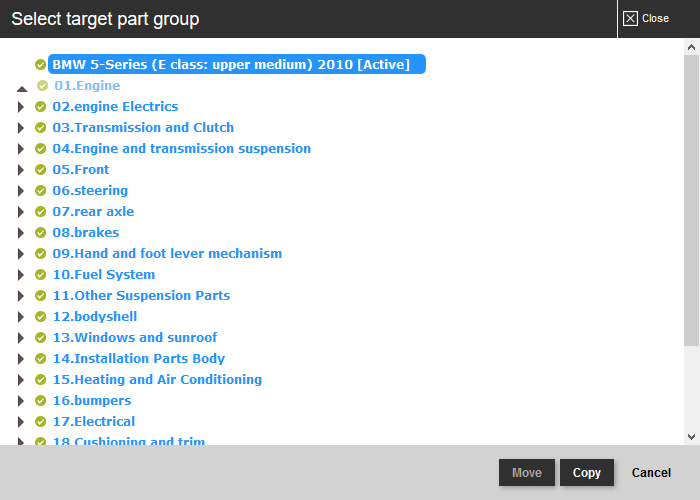Expand the 09.Hand and foot lever mechanism node
Image resolution: width=700 pixels, height=500 pixels.
[x=21, y=254]
